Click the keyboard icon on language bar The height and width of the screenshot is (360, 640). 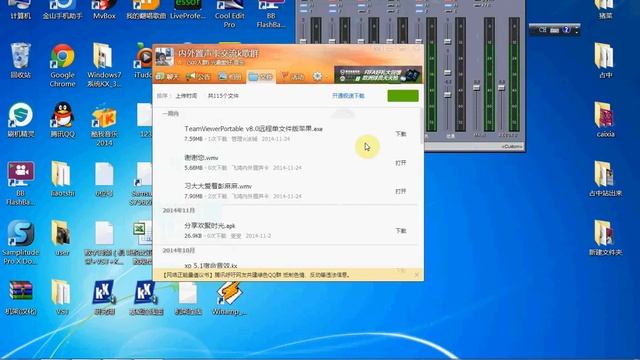click(x=554, y=30)
